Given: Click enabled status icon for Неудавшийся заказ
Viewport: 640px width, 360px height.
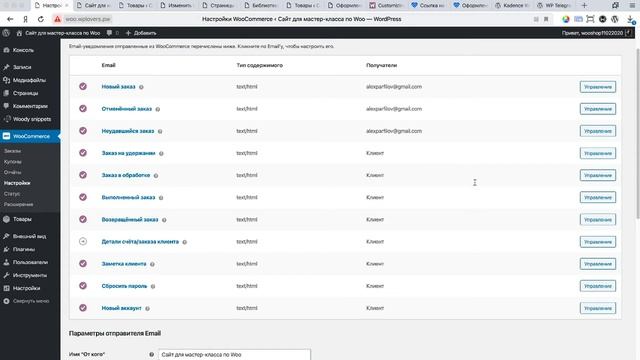Looking at the screenshot, I should click(x=83, y=131).
